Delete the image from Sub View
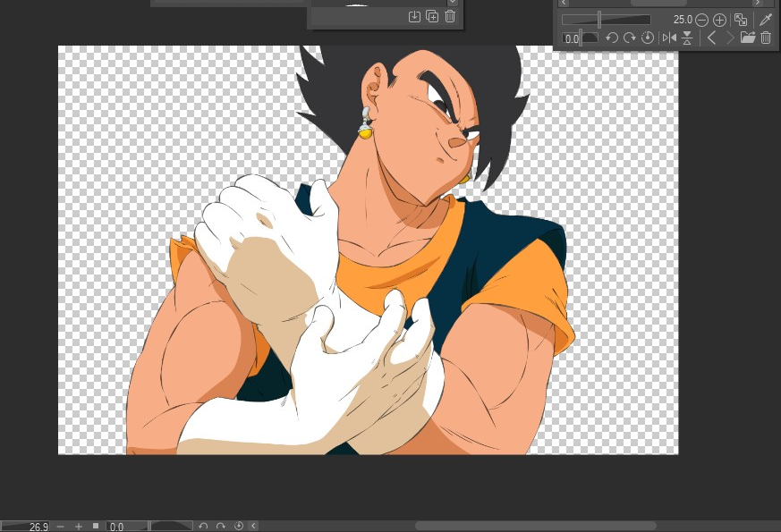The width and height of the screenshot is (781, 532). coord(766,38)
